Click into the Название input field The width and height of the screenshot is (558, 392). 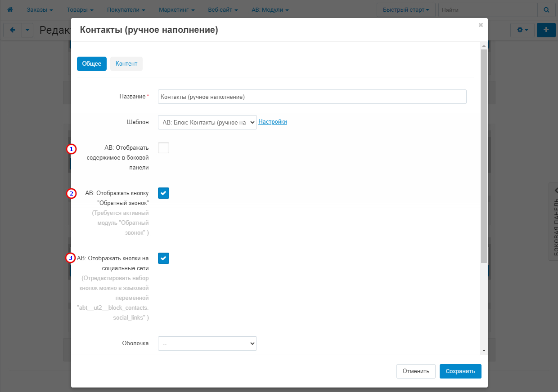312,97
